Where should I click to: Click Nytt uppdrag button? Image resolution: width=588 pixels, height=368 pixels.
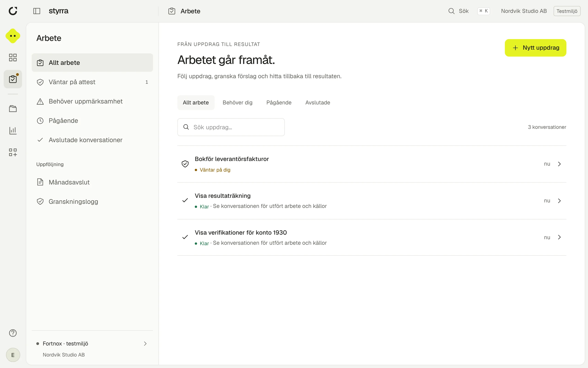click(536, 48)
